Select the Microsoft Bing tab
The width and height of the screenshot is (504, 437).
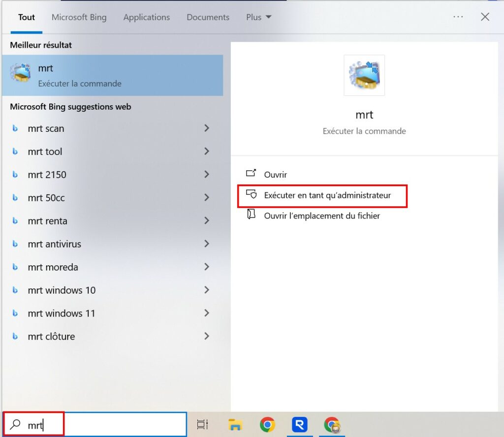(x=79, y=17)
